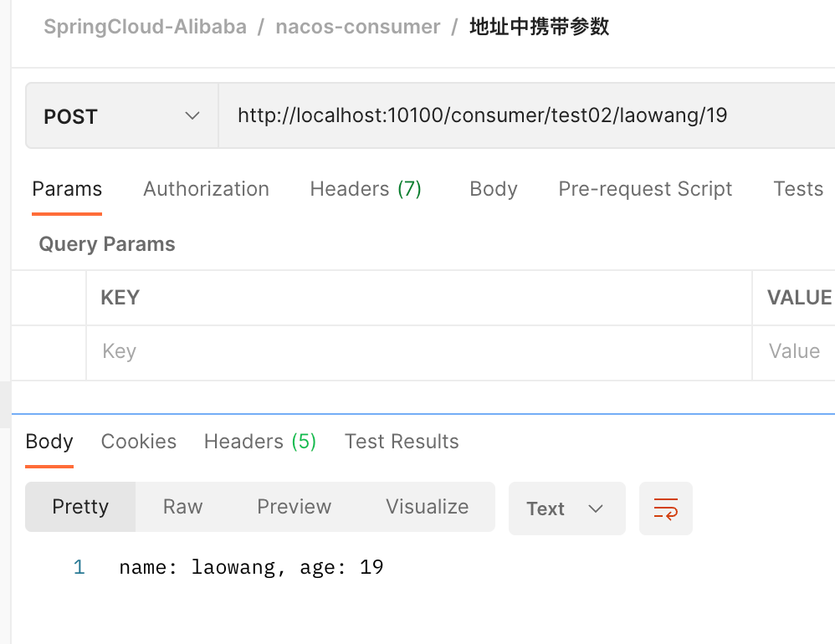Choose the Visualize response view
The height and width of the screenshot is (644, 835).
tap(428, 507)
